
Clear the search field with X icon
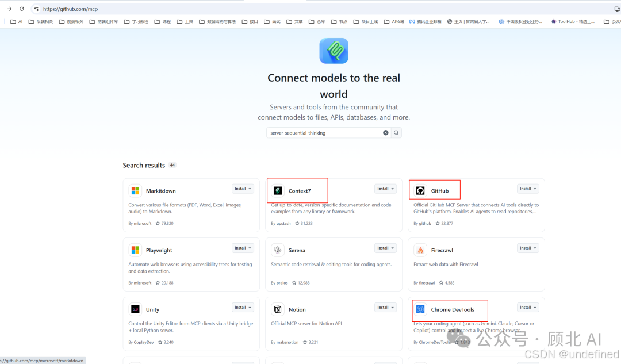[x=385, y=133]
